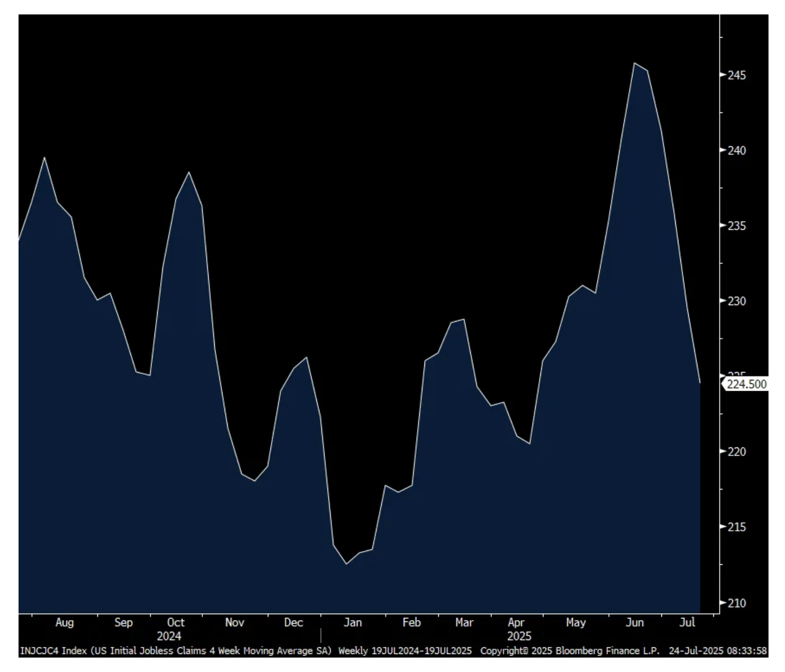Image resolution: width=785 pixels, height=672 pixels.
Task: Click the 220 y-axis tick label
Action: click(x=736, y=451)
